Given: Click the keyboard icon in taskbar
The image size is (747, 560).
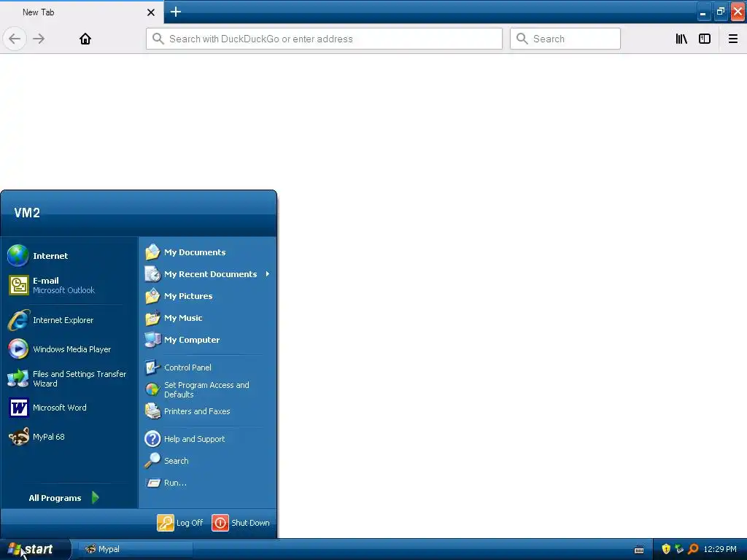Looking at the screenshot, I should click(639, 550).
